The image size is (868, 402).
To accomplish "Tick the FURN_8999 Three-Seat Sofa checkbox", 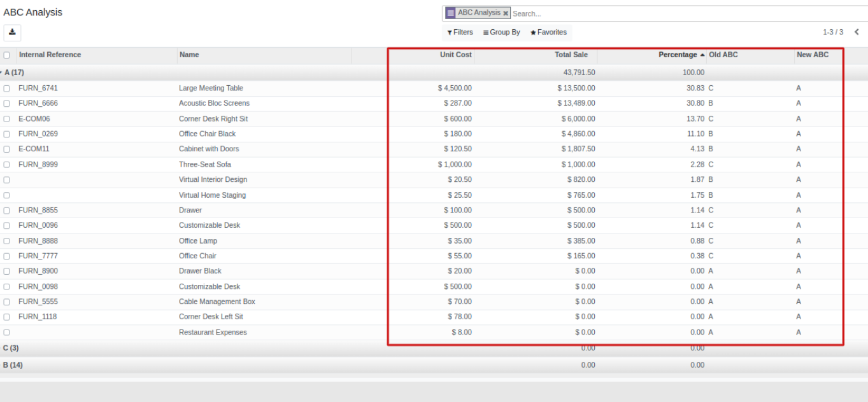I will coord(7,165).
